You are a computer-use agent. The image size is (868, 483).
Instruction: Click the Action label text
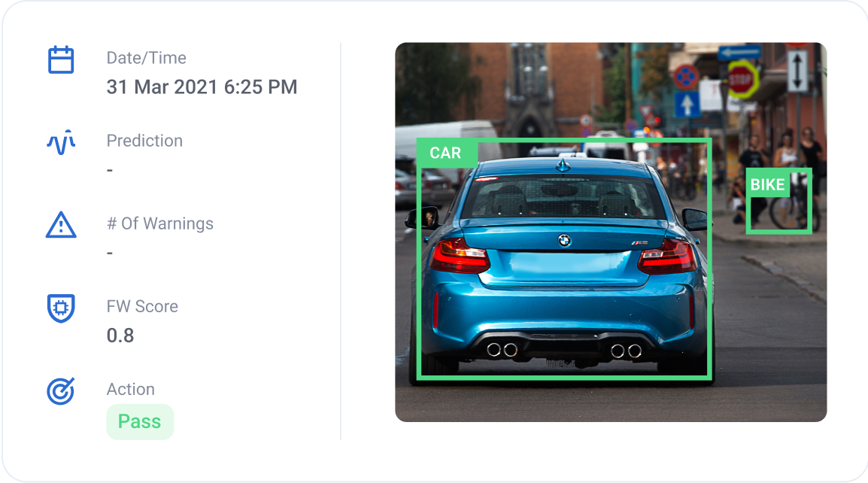click(131, 390)
